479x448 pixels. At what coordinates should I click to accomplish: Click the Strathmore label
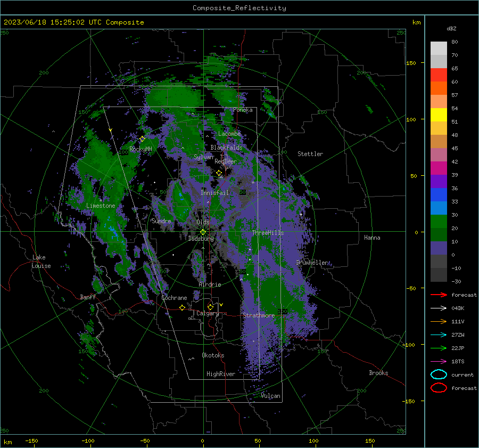[x=259, y=315]
